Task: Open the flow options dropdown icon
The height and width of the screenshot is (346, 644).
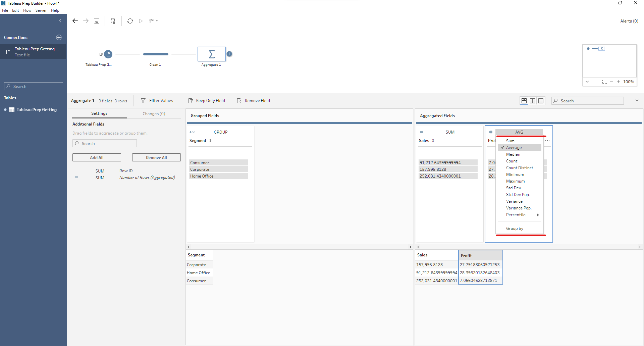Action: click(153, 21)
